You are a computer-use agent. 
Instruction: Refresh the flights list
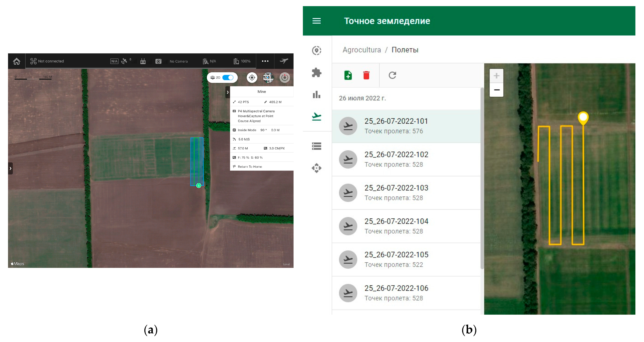392,75
